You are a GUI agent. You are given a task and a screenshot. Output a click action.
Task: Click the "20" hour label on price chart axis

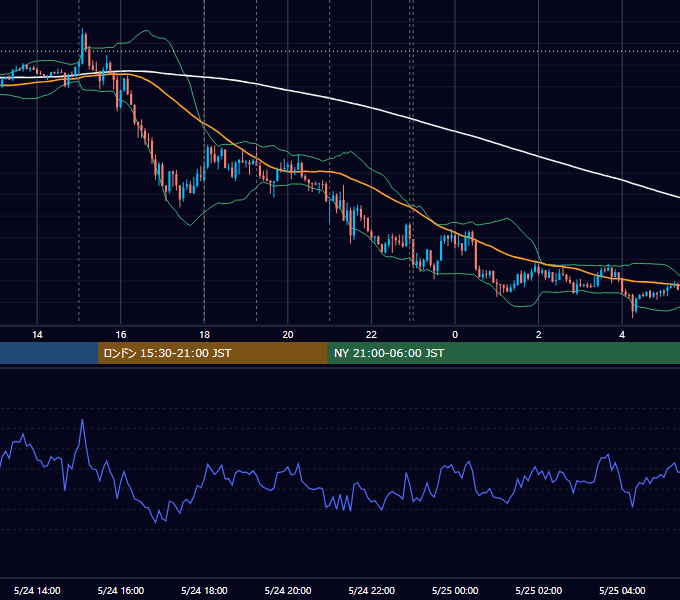coord(288,335)
